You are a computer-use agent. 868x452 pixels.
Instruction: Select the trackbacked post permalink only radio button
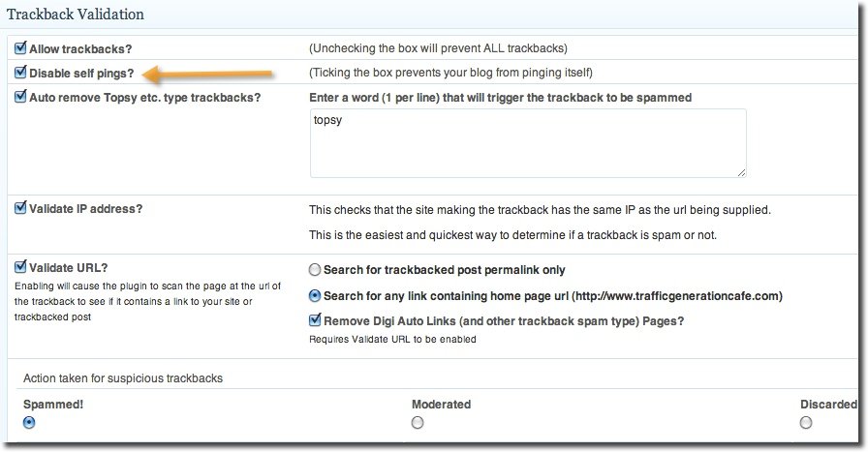pyautogui.click(x=315, y=270)
